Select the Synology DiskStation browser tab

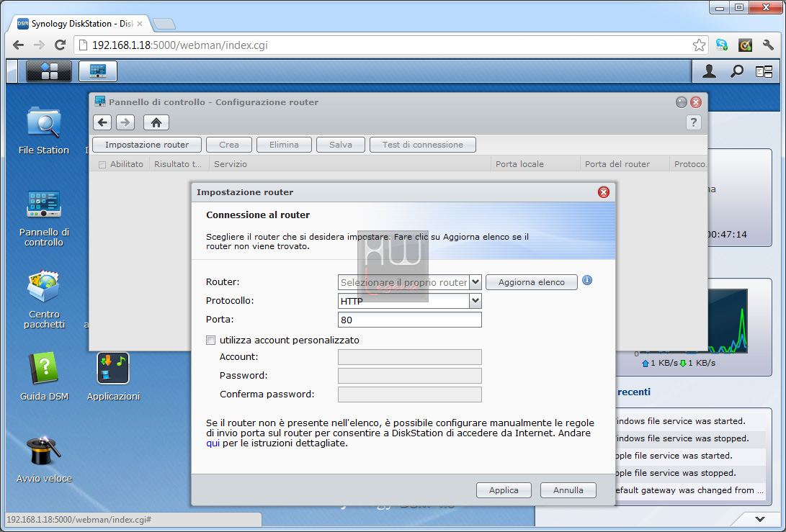[x=80, y=24]
